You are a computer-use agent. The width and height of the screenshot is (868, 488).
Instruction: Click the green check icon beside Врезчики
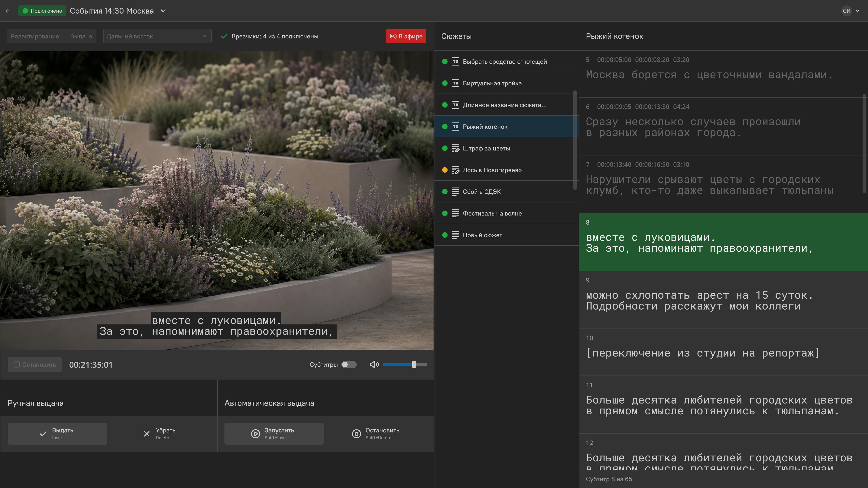pos(224,36)
